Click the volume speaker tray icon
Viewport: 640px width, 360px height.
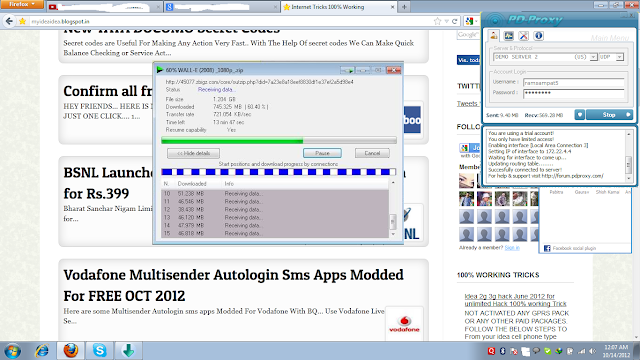(593, 351)
